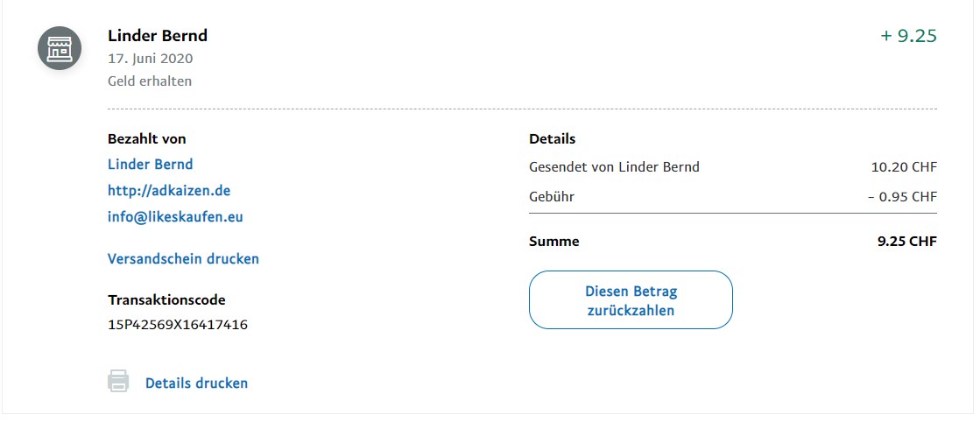Click the – 0.95 CHF fee amount

902,196
